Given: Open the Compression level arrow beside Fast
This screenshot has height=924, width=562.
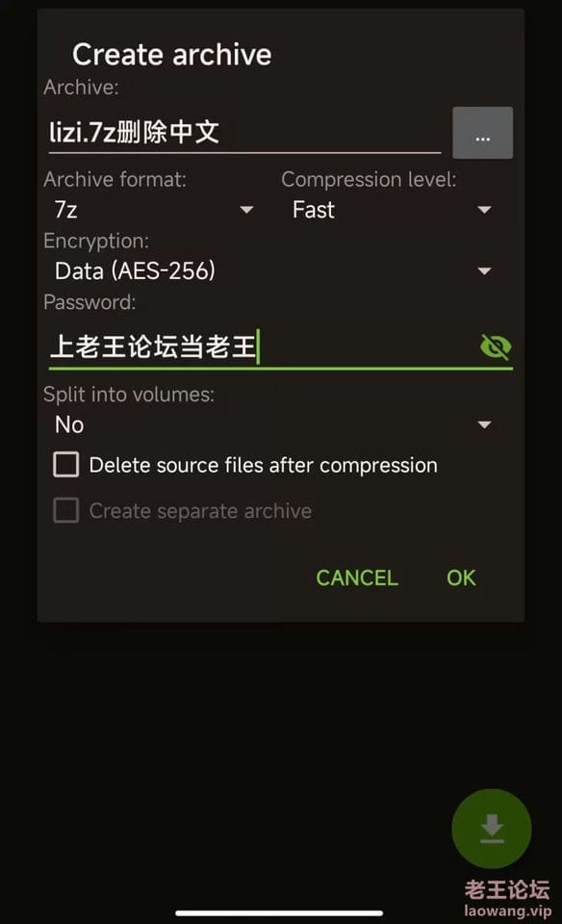Looking at the screenshot, I should tap(484, 209).
